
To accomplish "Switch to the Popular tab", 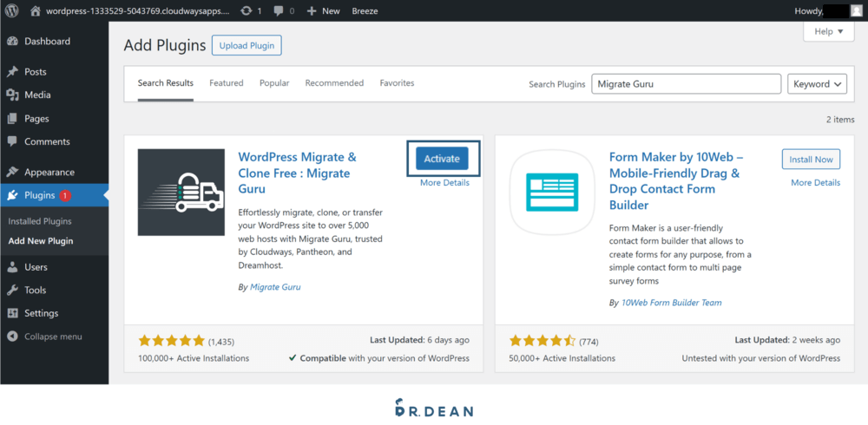I will click(x=274, y=83).
